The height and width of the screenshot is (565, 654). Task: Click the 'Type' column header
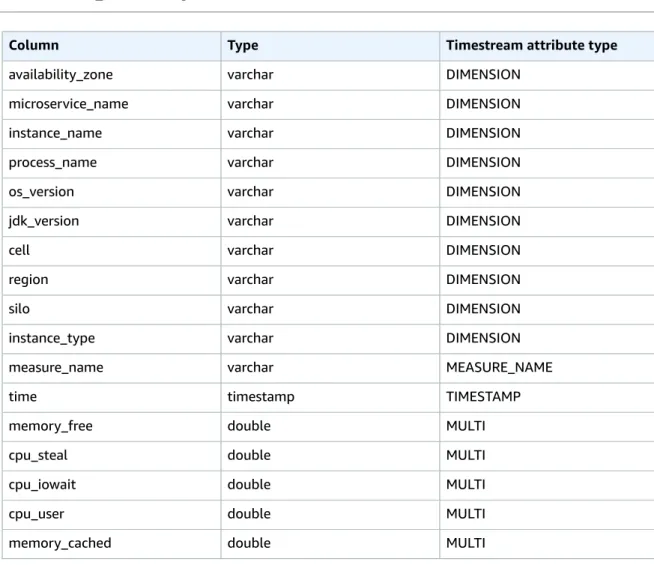[330, 46]
